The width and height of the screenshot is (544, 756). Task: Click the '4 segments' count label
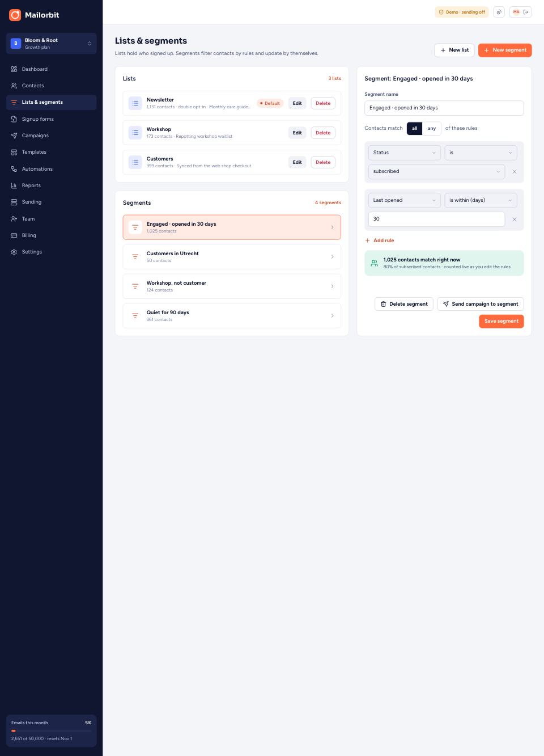point(328,202)
